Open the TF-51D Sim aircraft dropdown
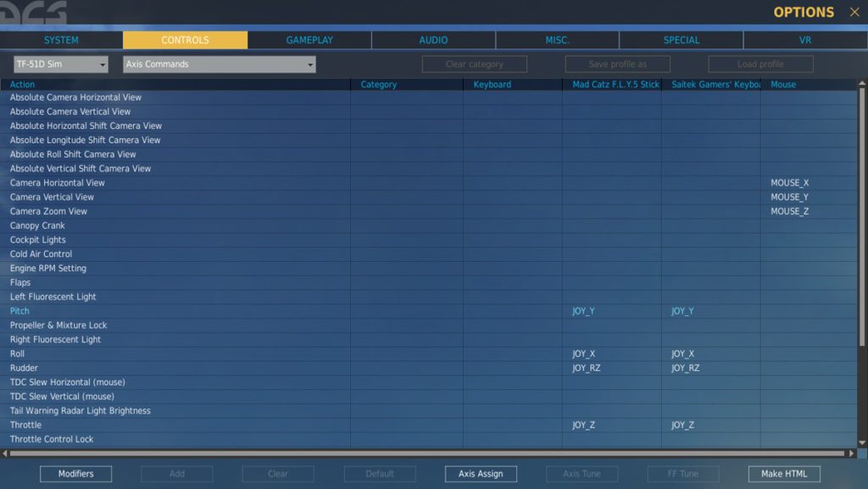Viewport: 868px width, 489px height. 61,64
